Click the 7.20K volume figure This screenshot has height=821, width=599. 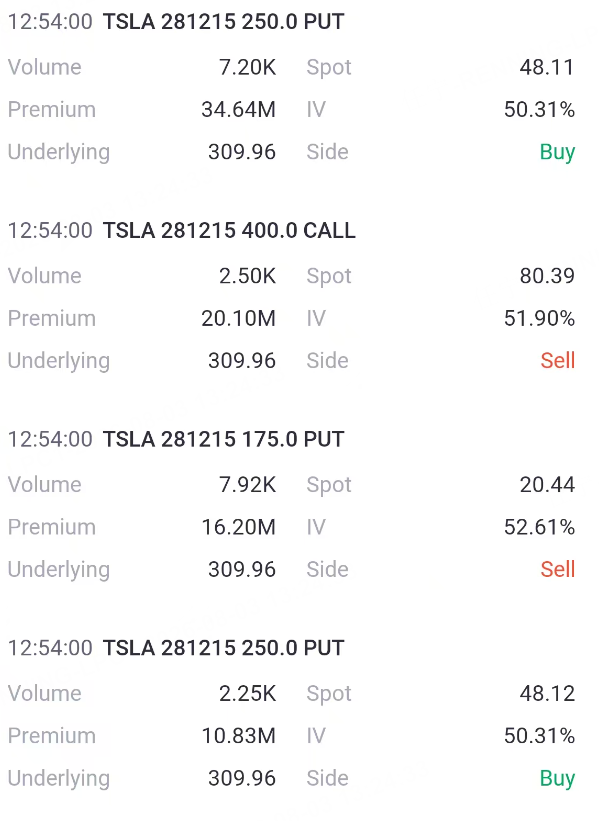click(x=247, y=67)
